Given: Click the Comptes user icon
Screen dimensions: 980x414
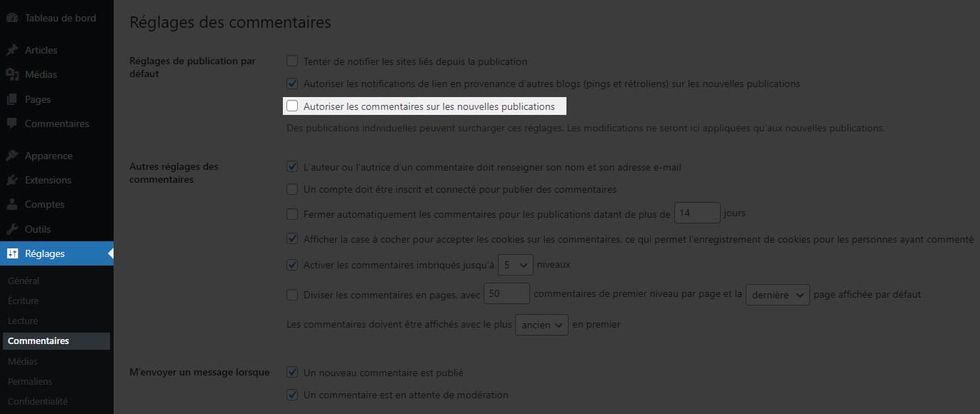Looking at the screenshot, I should coord(11,204).
